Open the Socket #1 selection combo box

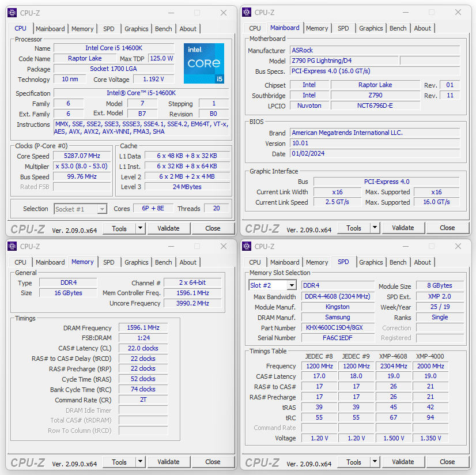(81, 209)
